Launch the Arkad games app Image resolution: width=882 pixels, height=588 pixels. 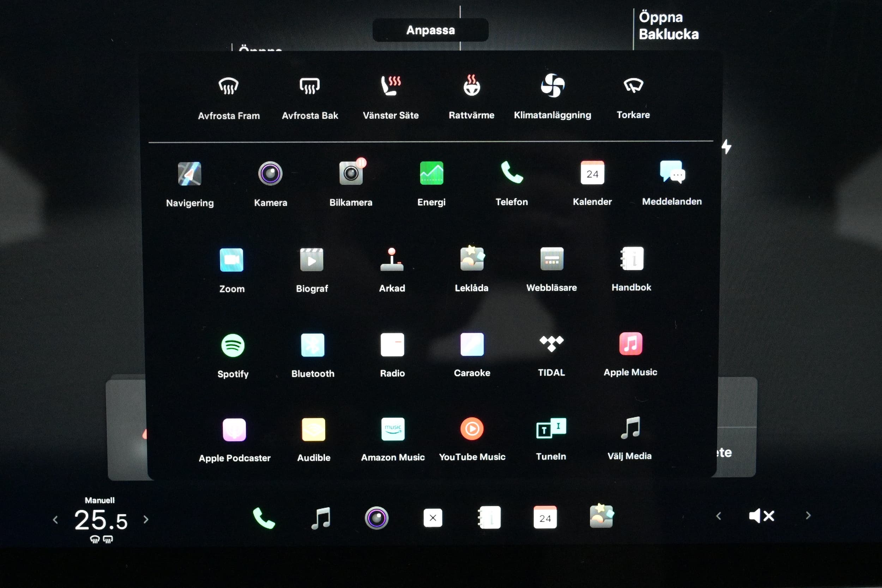(392, 259)
